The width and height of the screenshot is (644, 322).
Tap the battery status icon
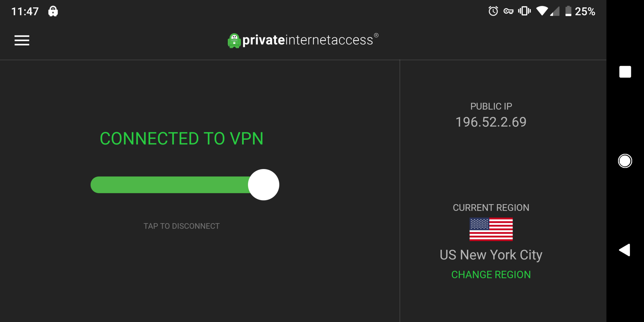coord(568,11)
